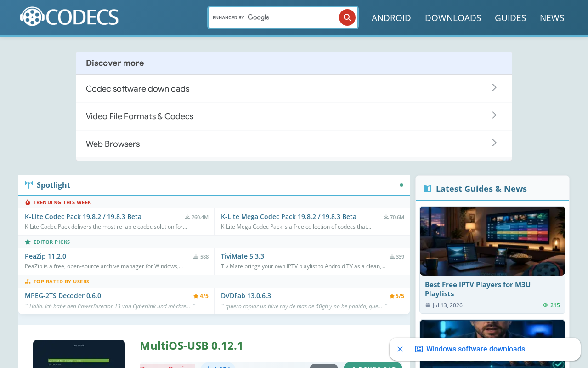Click the Jul 13, 2026 date text
The height and width of the screenshot is (368, 588).
447,305
